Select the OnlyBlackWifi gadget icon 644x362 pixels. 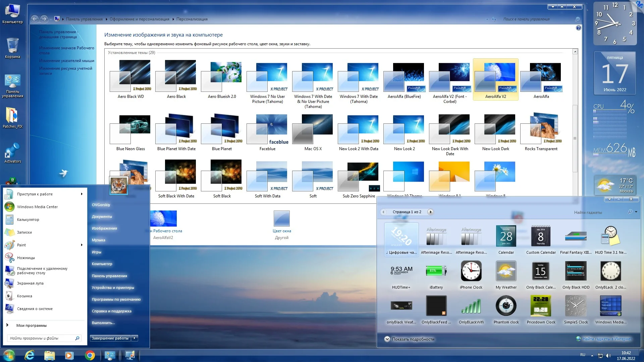point(471,306)
